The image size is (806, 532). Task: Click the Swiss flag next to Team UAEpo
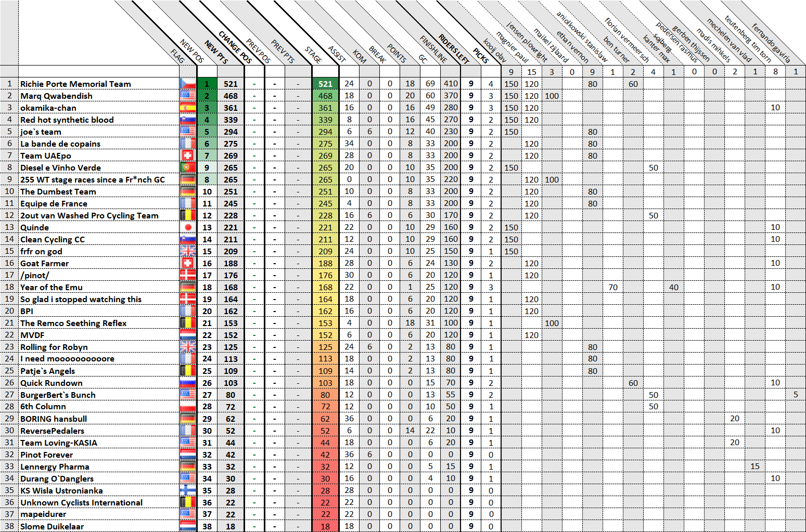(x=188, y=155)
